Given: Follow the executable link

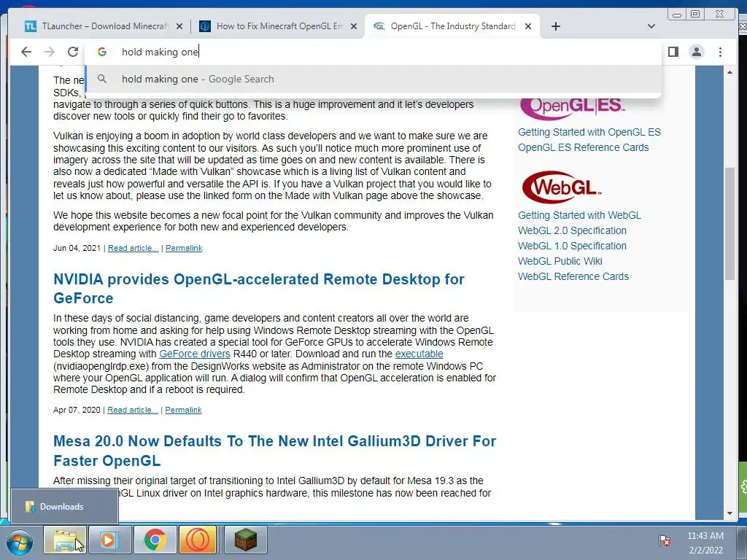Looking at the screenshot, I should (419, 354).
